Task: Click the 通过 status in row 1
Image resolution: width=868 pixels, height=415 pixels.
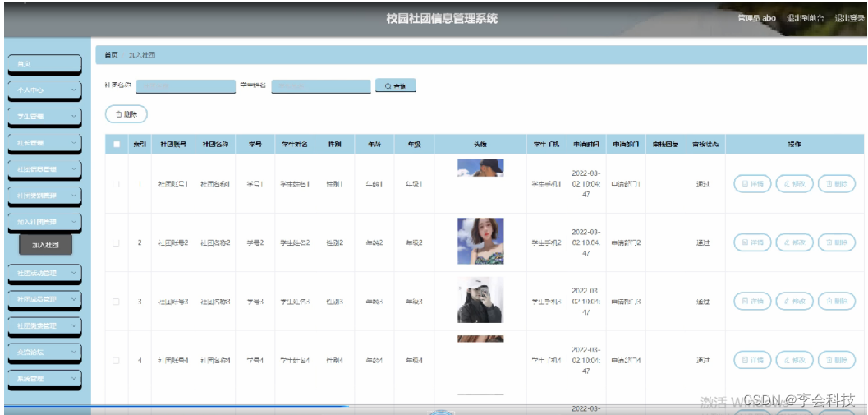Action: tap(703, 183)
